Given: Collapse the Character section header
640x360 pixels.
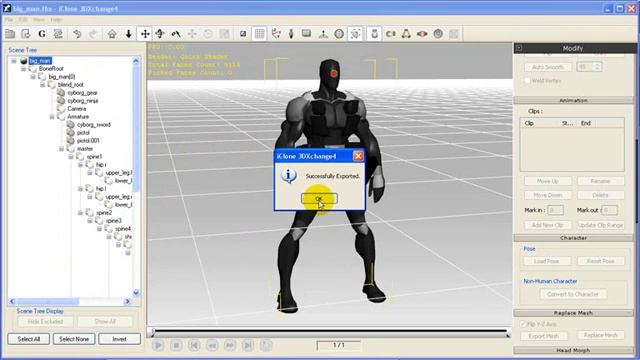Looking at the screenshot, I should click(573, 238).
